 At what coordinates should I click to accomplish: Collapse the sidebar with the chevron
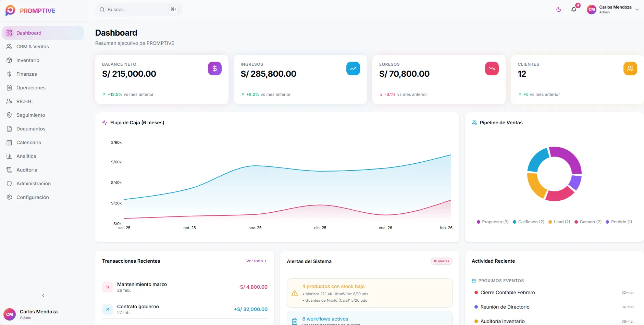click(43, 295)
